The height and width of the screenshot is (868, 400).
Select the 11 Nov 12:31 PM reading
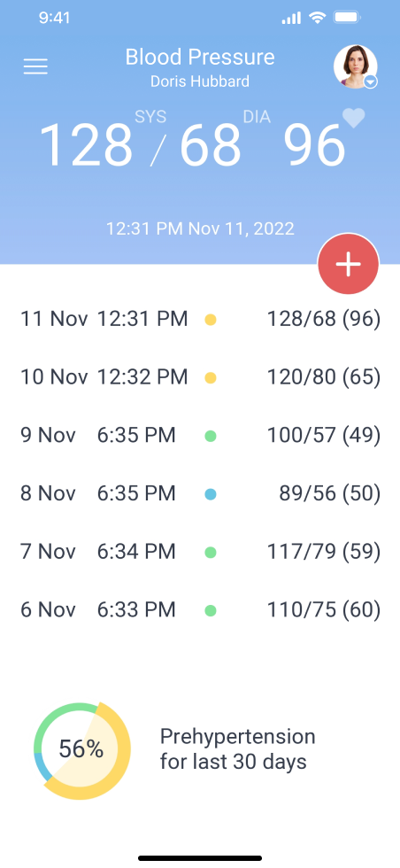tap(200, 319)
